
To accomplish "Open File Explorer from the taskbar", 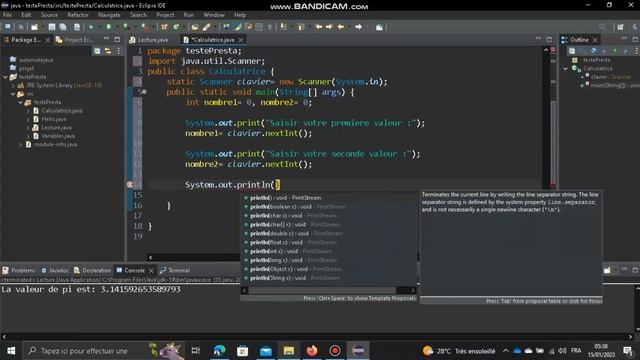I will point(289,351).
